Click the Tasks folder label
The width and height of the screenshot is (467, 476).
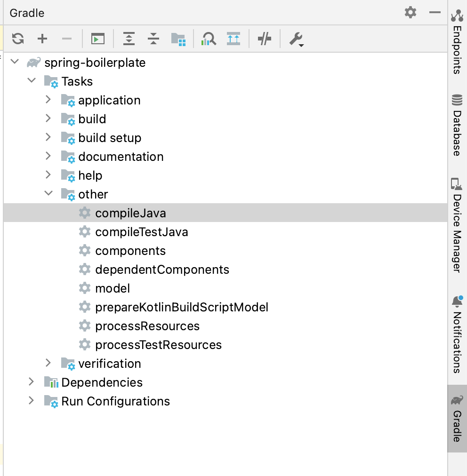[77, 81]
